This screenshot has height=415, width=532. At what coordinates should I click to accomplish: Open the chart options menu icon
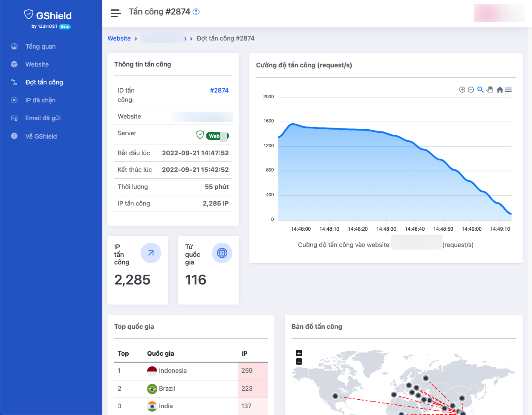click(x=508, y=90)
